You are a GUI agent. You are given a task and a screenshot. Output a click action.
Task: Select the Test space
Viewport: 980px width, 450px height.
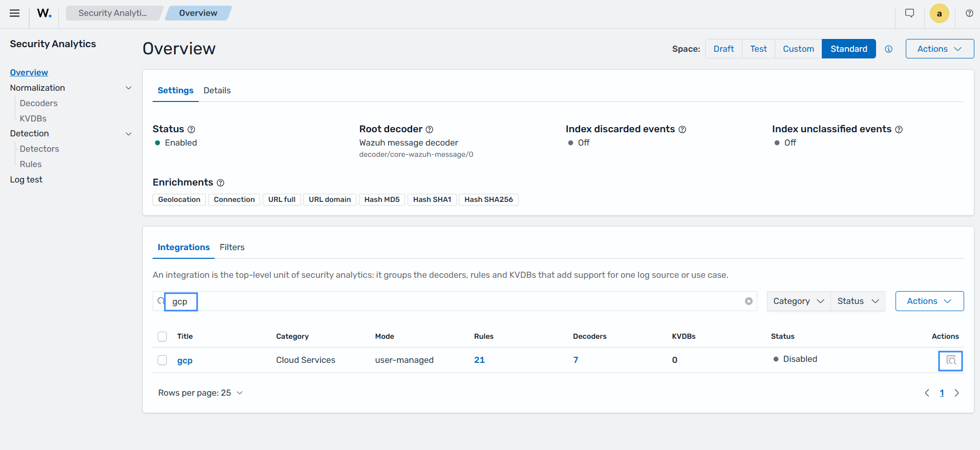click(758, 49)
